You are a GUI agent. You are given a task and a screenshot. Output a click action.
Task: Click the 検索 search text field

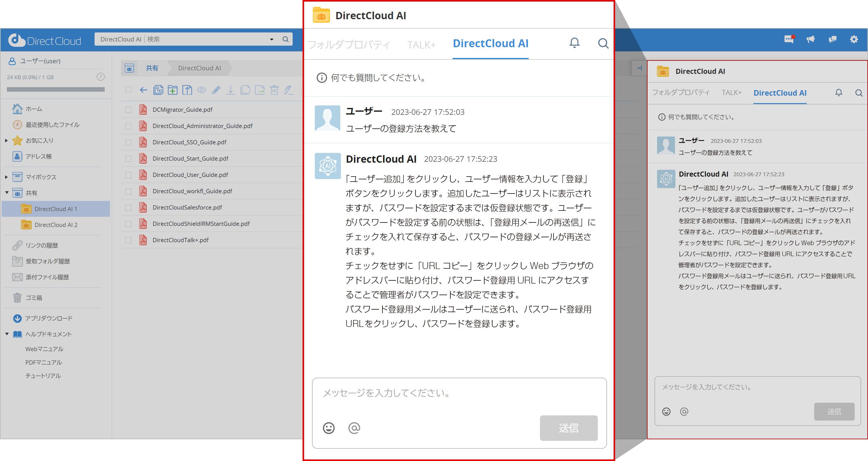tap(206, 39)
